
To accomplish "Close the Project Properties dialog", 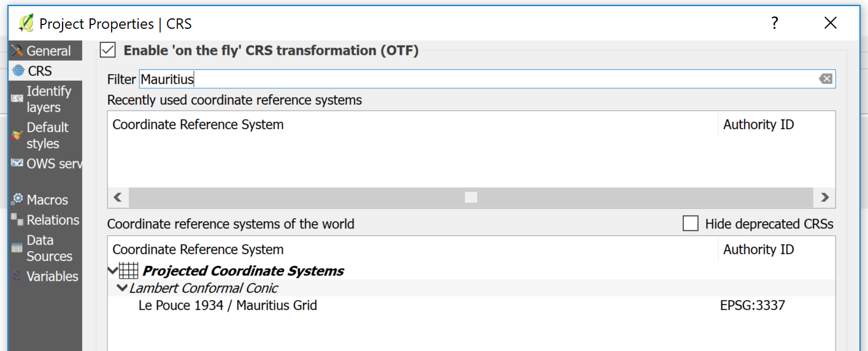I will [831, 23].
